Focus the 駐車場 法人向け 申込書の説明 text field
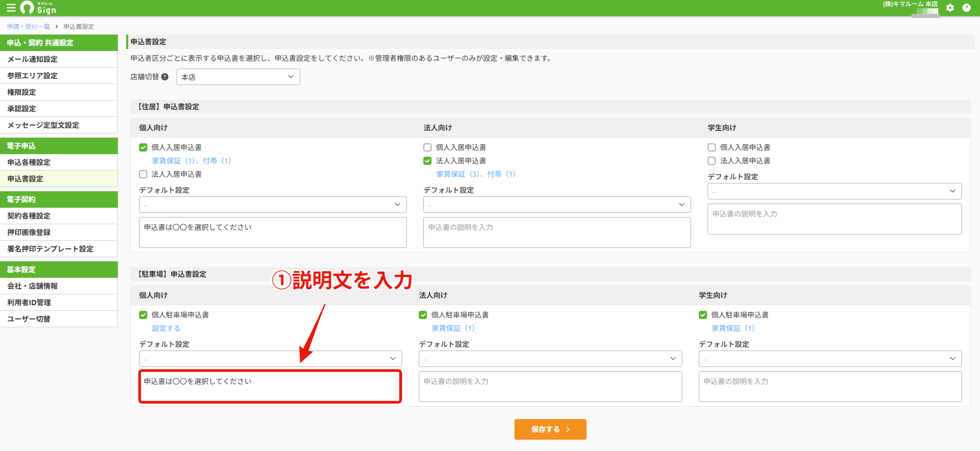980x451 pixels. (x=550, y=387)
